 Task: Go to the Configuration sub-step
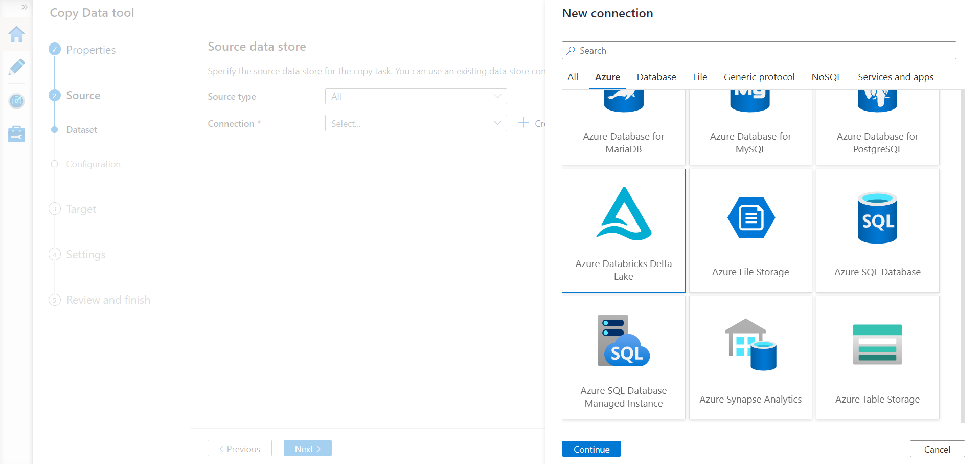click(x=94, y=164)
